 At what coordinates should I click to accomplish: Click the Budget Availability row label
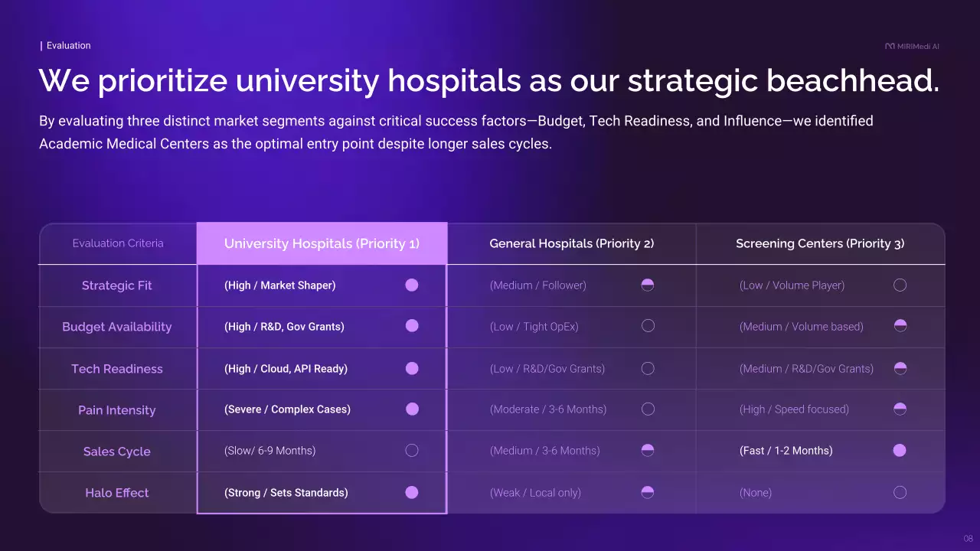117,327
